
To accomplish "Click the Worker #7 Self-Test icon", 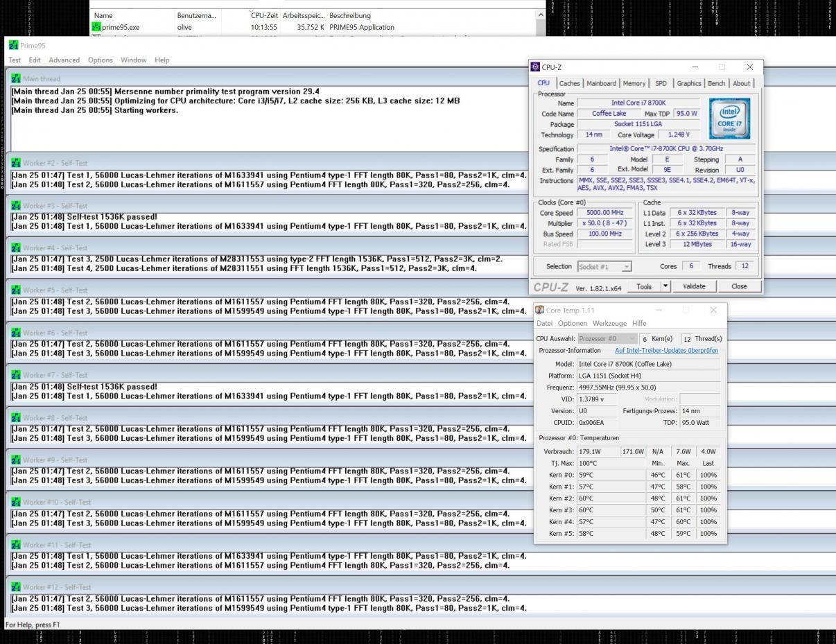I will click(16, 375).
